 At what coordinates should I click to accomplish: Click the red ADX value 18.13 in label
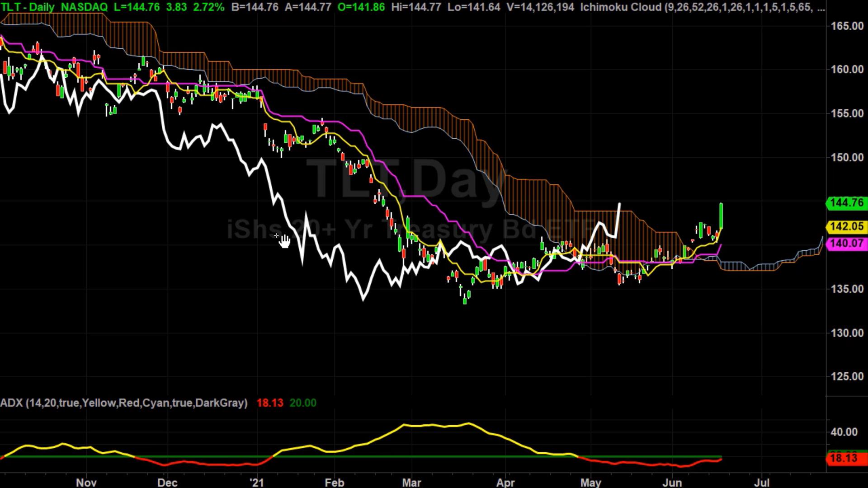click(270, 403)
